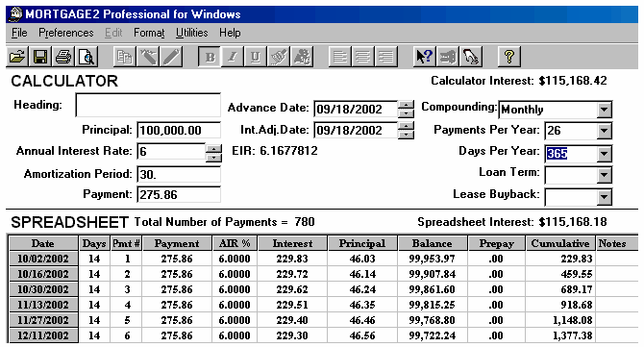
Task: Increase Annual Interest Rate with spinner
Action: 213,148
